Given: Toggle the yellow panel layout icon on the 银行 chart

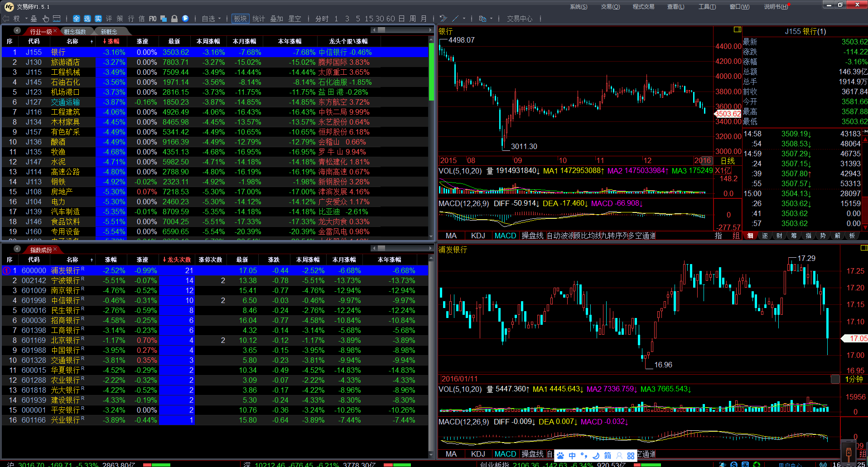Looking at the screenshot, I should (737, 30).
